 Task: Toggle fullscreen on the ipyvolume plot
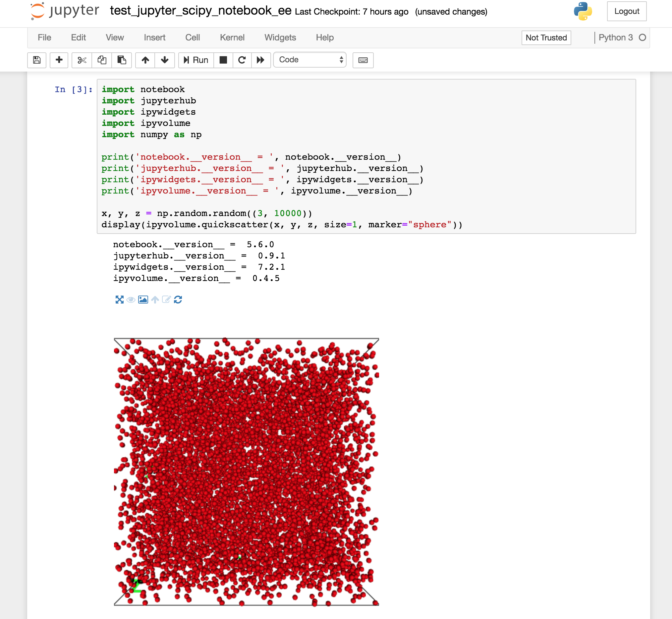[x=120, y=300]
